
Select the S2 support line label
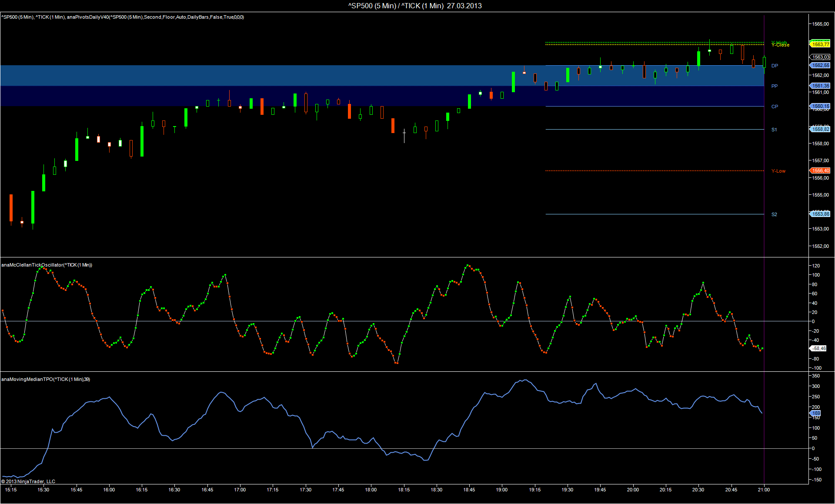774,214
